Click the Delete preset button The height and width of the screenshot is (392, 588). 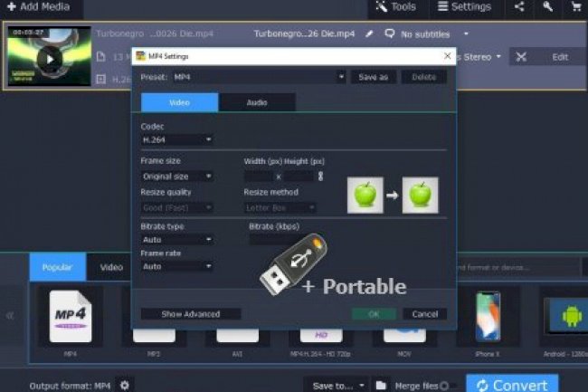pyautogui.click(x=423, y=77)
